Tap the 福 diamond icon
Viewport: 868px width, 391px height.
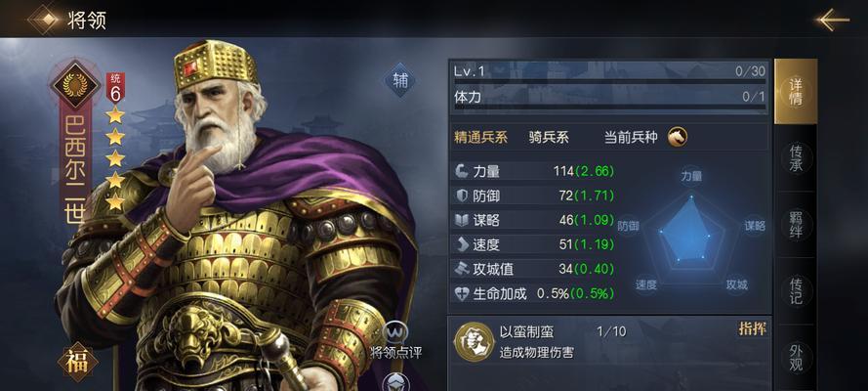click(x=77, y=363)
